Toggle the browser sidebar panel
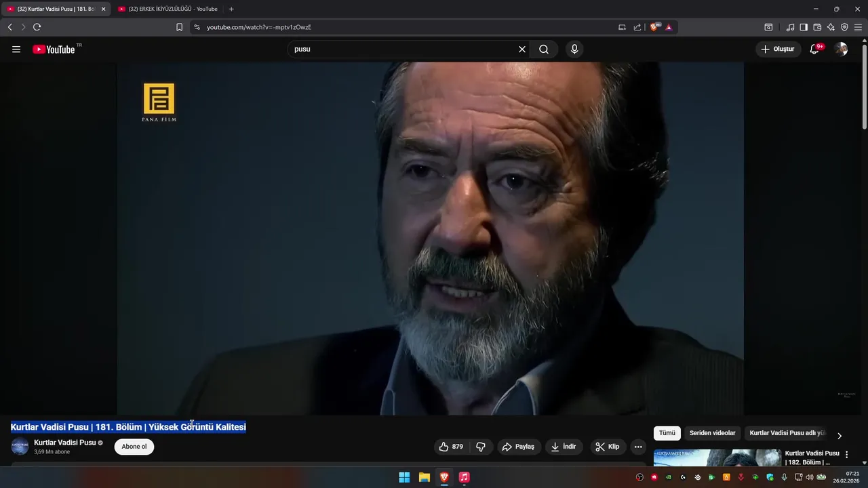The image size is (868, 488). tap(804, 27)
